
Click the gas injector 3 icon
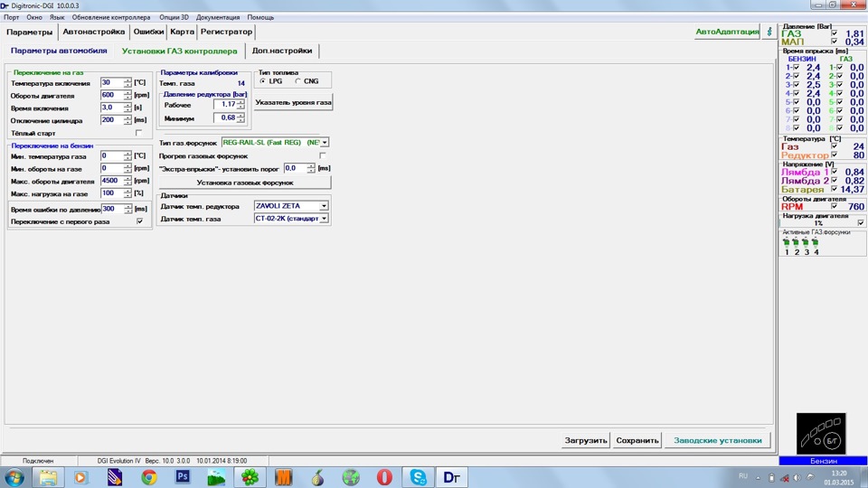pos(806,242)
